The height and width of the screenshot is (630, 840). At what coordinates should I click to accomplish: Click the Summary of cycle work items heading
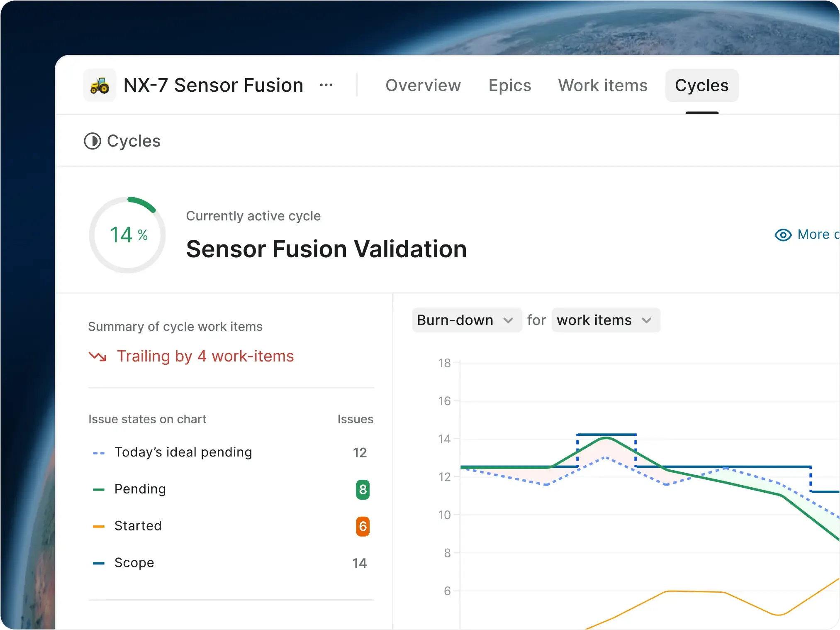click(175, 327)
